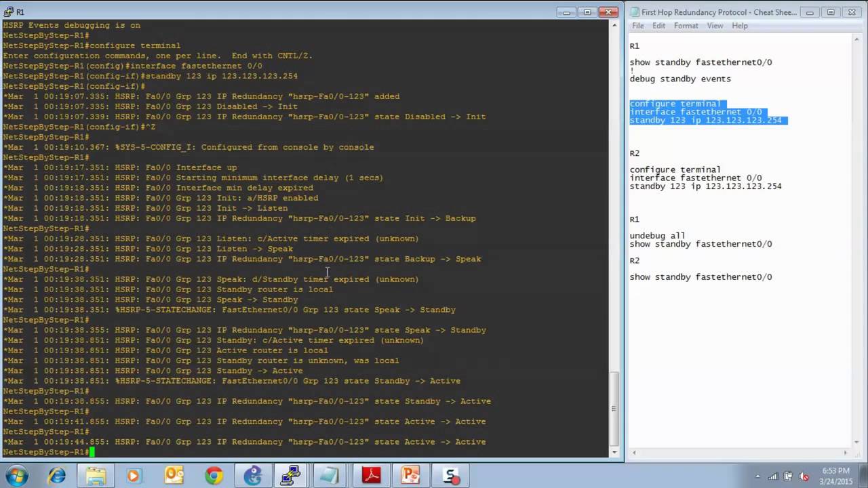
Task: Launch Internet Explorer from taskbar
Action: coord(56,476)
